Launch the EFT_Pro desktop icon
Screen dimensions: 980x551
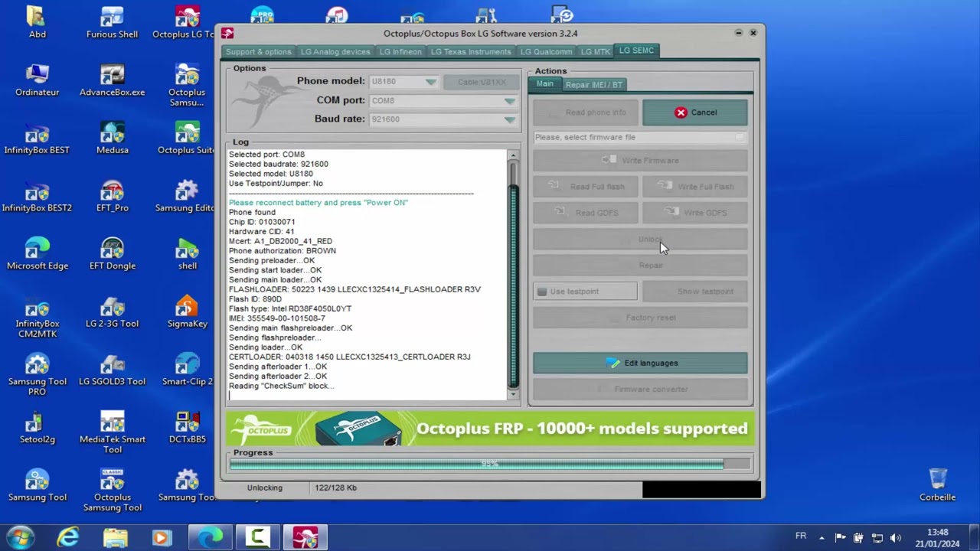pos(112,196)
